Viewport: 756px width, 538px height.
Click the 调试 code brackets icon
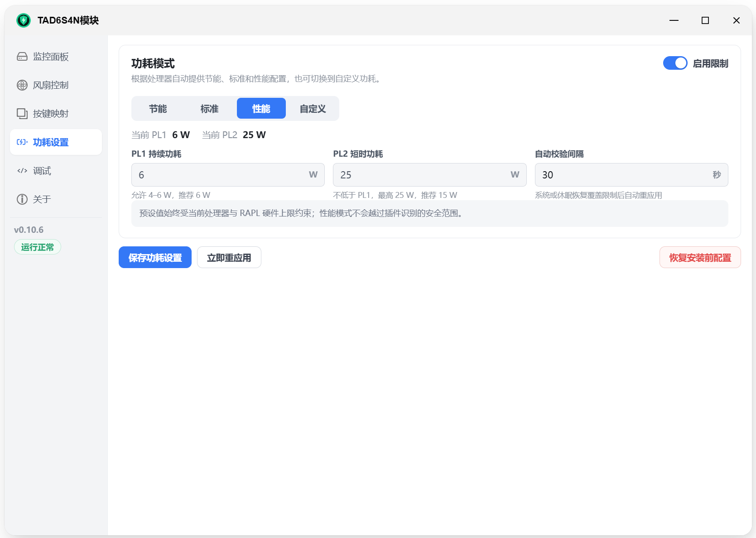point(22,171)
